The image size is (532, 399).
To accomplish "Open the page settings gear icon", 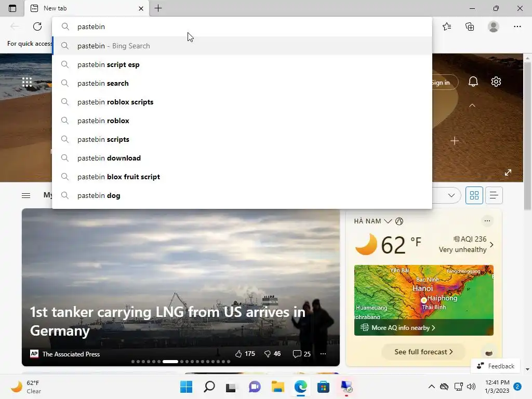I will 496,82.
